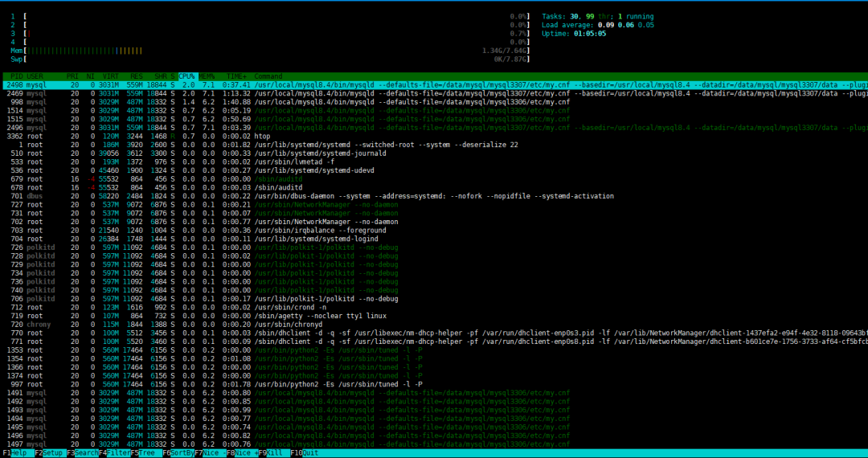The image size is (868, 458).
Task: Select the tuned main process row PID 997
Action: (x=434, y=384)
